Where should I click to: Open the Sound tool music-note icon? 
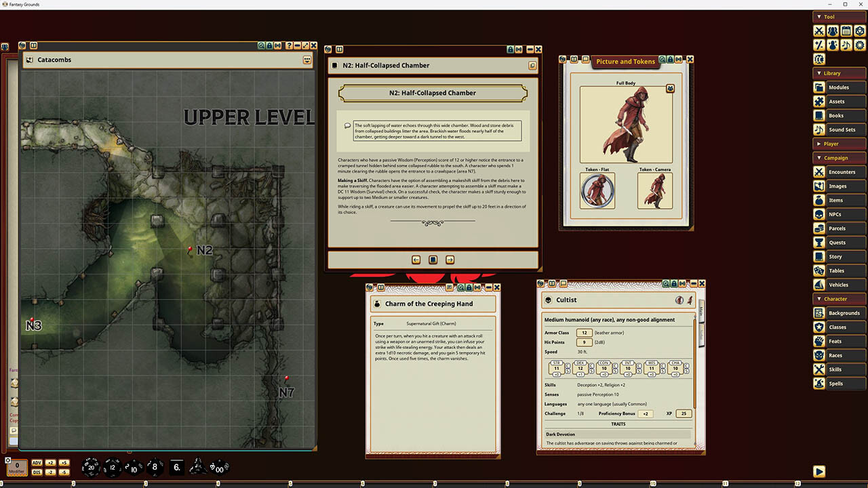coord(846,45)
